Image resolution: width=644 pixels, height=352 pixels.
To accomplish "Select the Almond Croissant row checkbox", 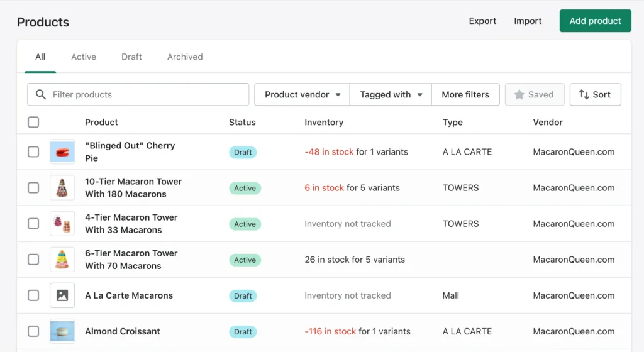I will [x=33, y=331].
